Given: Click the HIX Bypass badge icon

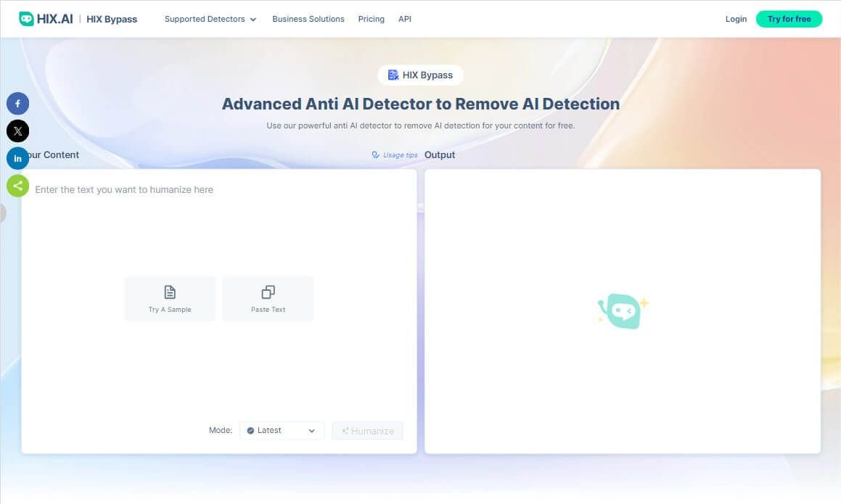Looking at the screenshot, I should [393, 75].
